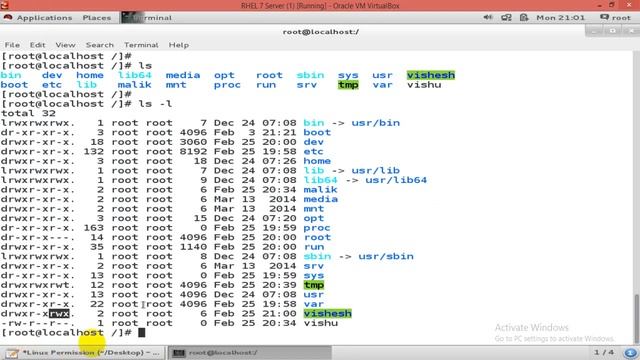Click the 'media' directory in long listing
The width and height of the screenshot is (640, 360).
[x=320, y=199]
